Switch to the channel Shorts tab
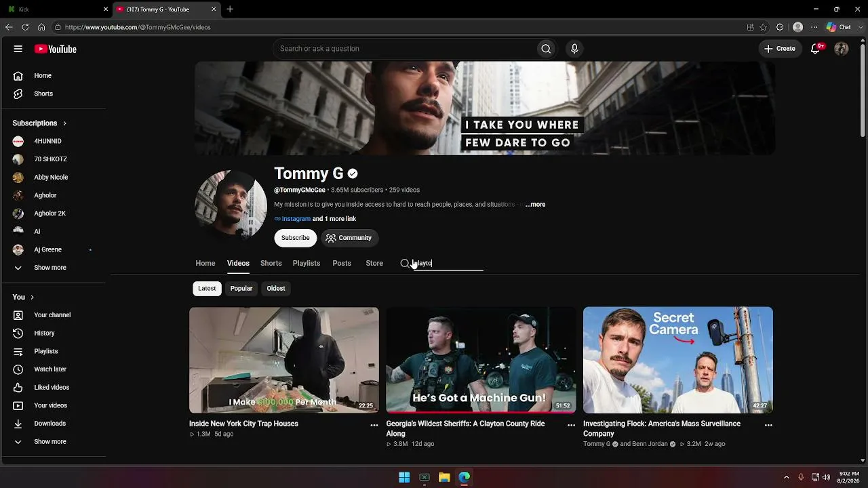 (271, 263)
